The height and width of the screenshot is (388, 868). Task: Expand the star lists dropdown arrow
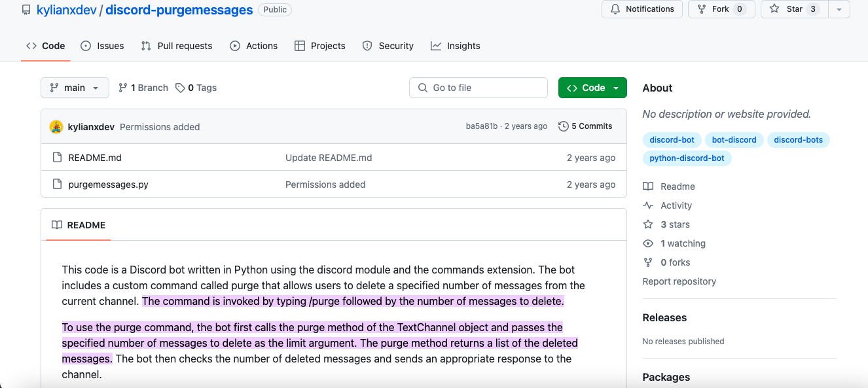(839, 9)
